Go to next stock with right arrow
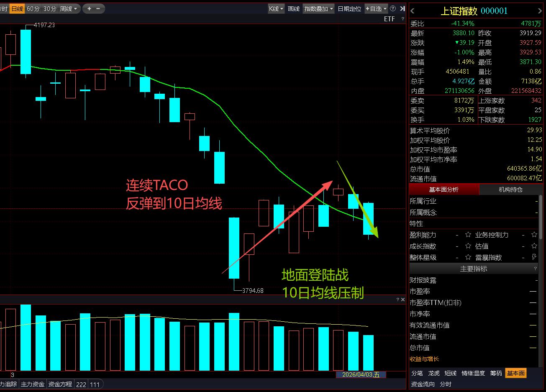The width and height of the screenshot is (546, 392). point(539,11)
